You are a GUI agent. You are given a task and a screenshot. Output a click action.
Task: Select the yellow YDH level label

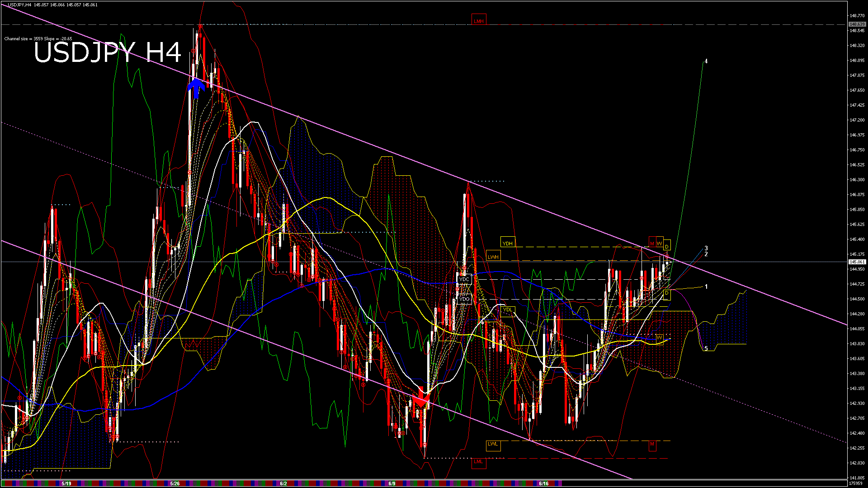coord(507,243)
